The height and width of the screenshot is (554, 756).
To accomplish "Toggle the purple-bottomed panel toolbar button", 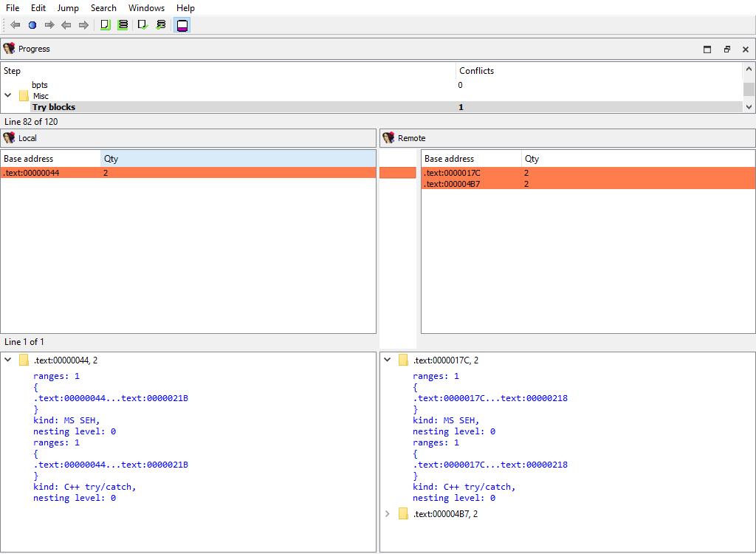I will [182, 25].
